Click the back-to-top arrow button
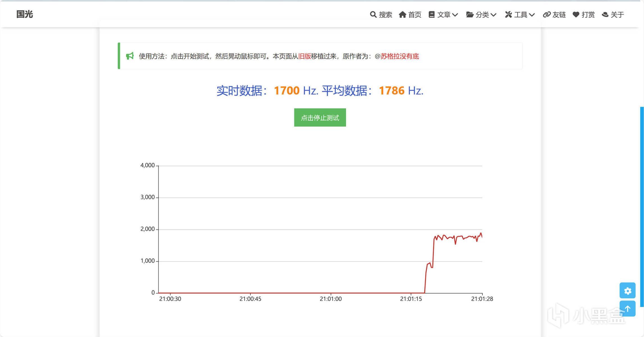 pyautogui.click(x=627, y=308)
